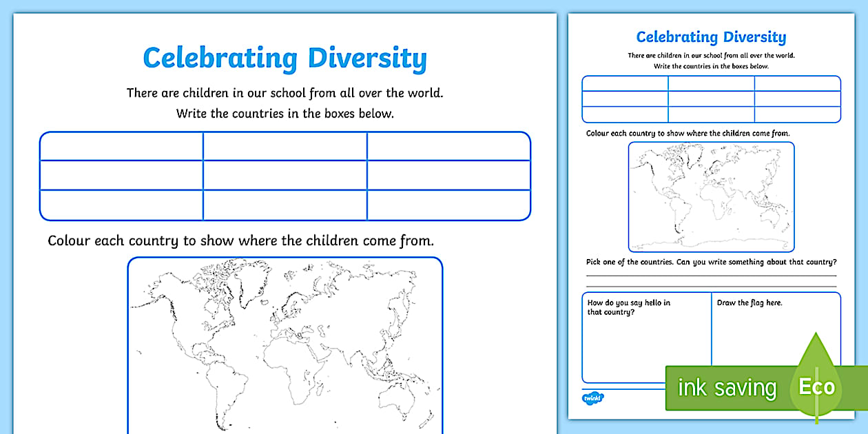
Task: Expand the rounded map frame on left page
Action: (289, 344)
